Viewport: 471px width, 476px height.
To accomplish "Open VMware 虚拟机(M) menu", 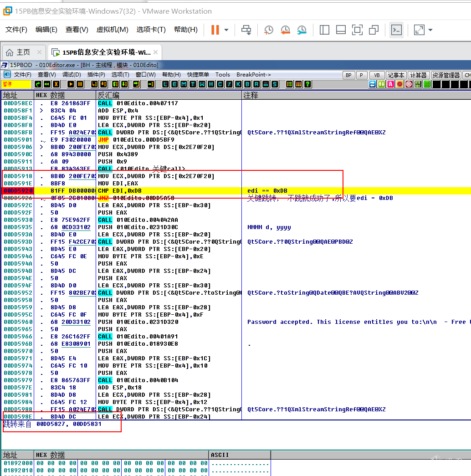I will click(113, 30).
